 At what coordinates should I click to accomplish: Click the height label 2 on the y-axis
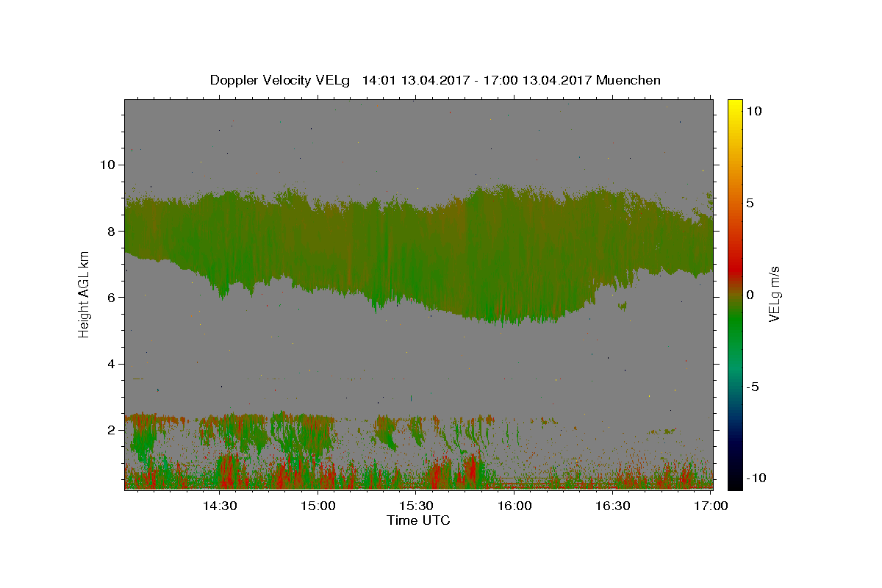tap(111, 430)
